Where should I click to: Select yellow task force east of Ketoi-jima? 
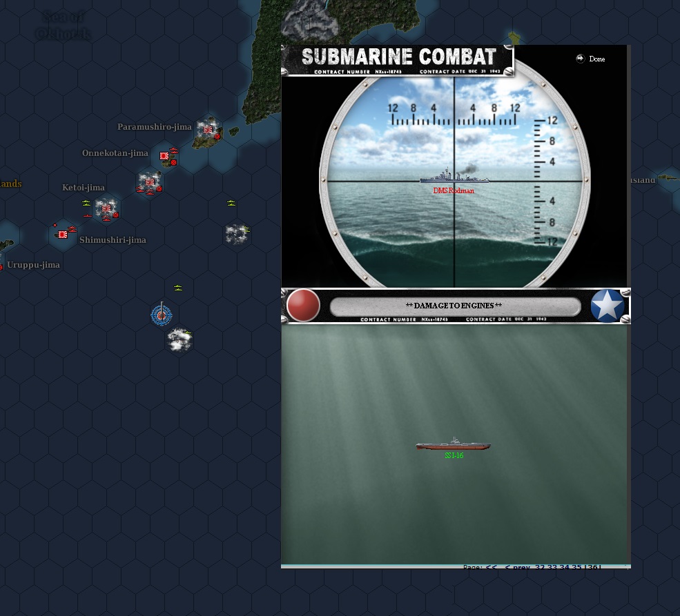[x=231, y=203]
